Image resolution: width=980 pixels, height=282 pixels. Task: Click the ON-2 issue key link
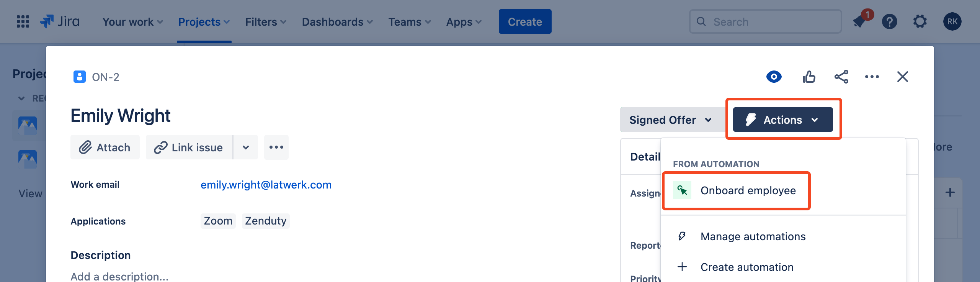106,77
